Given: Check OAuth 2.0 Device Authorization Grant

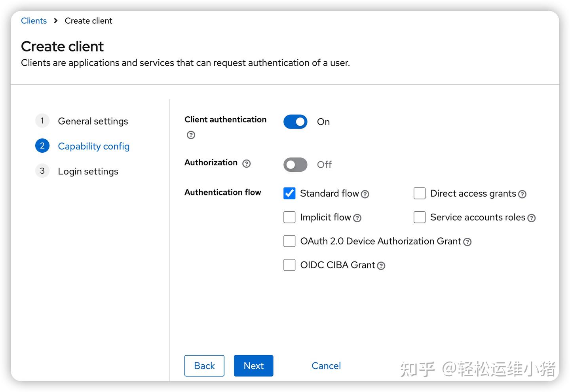Looking at the screenshot, I should pos(289,241).
